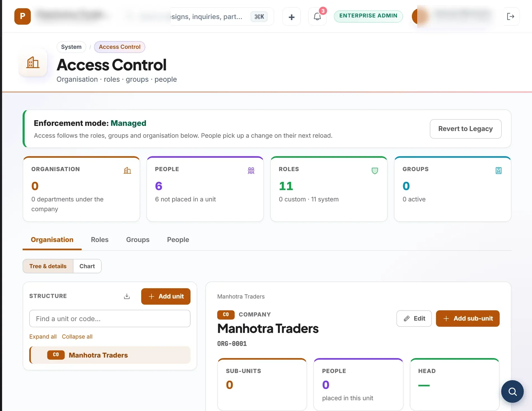Viewport: 532px width, 411px height.
Task: Click the building icon beside Access Control title
Action: (33, 62)
